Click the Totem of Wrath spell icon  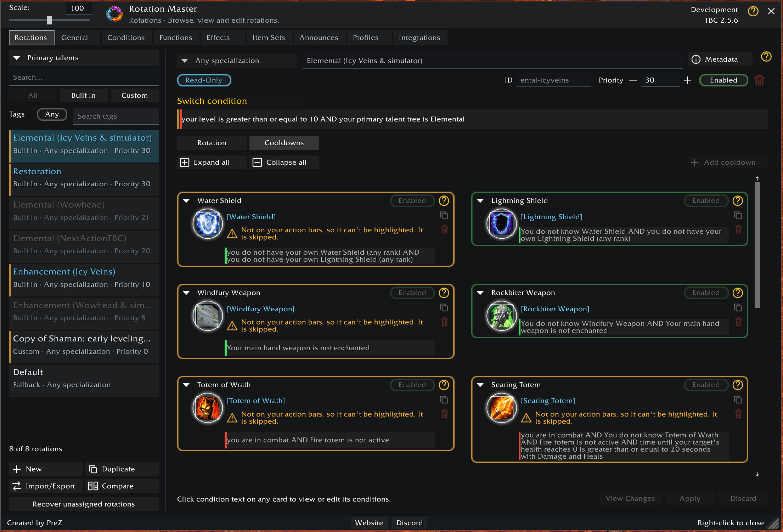[x=208, y=408]
